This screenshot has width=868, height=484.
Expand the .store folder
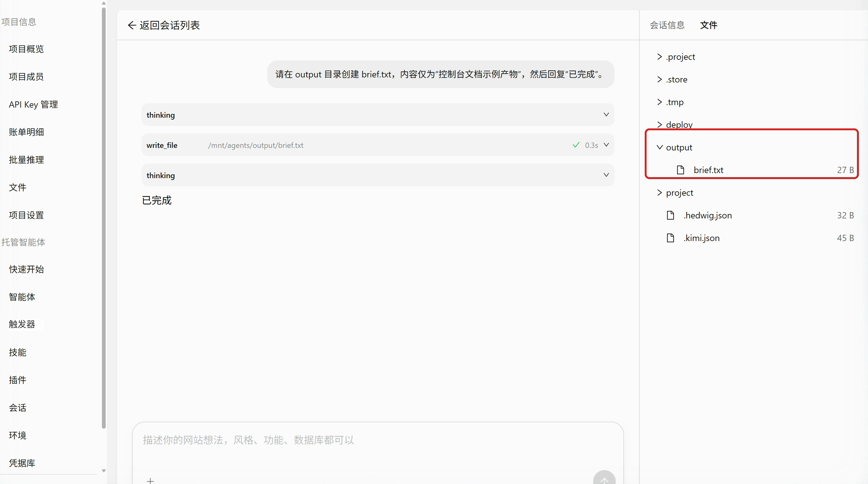[659, 79]
